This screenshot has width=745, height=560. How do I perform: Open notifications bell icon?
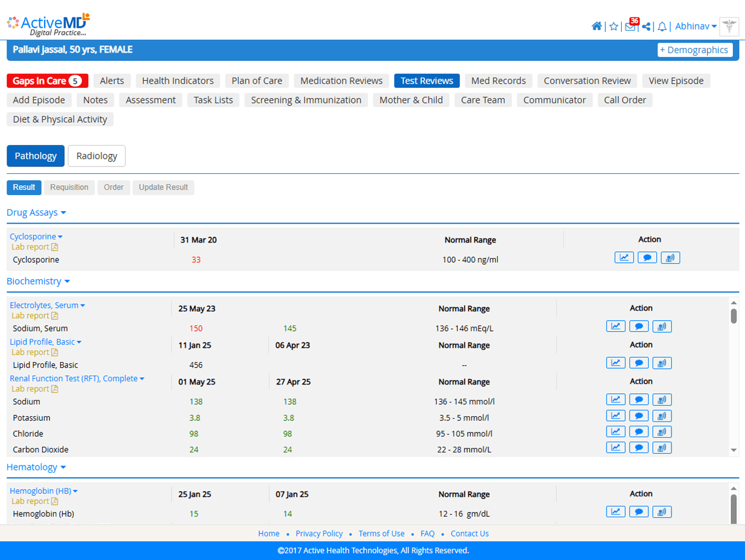click(662, 26)
